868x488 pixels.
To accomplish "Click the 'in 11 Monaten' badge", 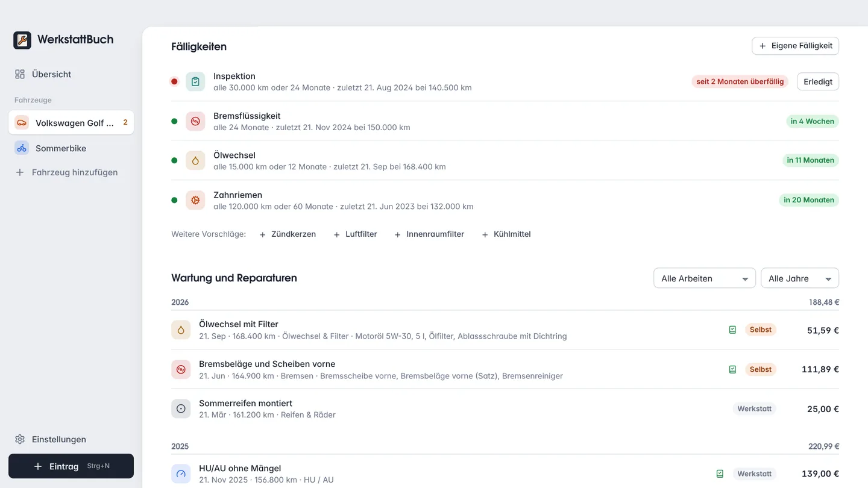I will (x=810, y=160).
